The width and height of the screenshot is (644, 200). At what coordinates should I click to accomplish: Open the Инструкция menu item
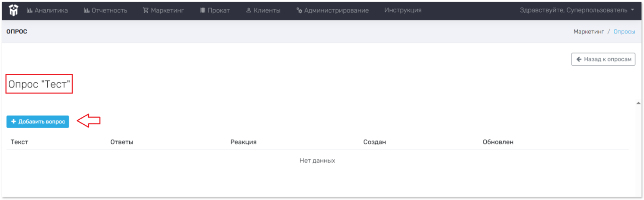(403, 10)
